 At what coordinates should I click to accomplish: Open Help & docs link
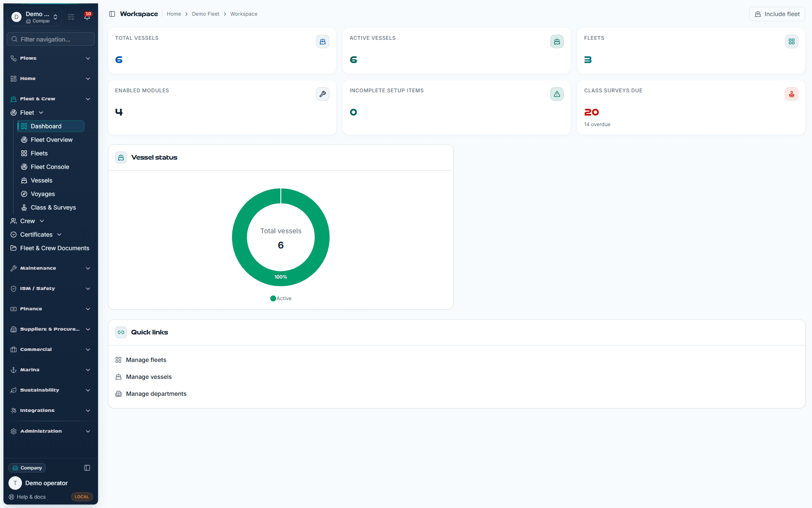point(27,497)
